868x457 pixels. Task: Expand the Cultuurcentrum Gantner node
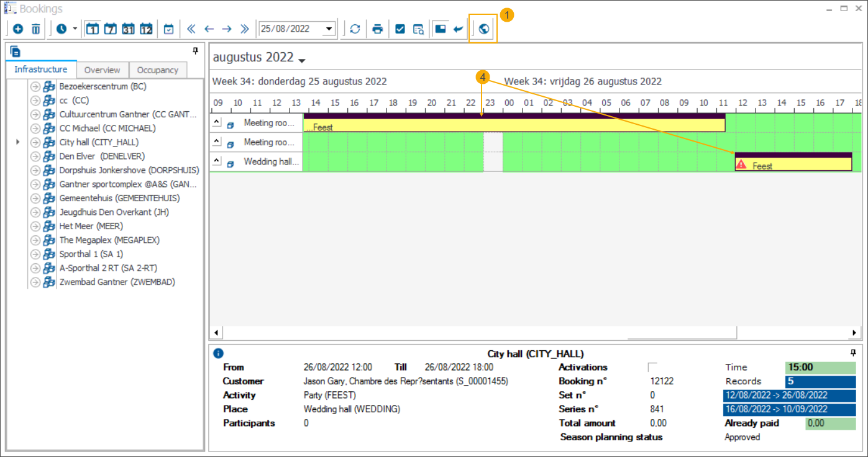point(35,114)
